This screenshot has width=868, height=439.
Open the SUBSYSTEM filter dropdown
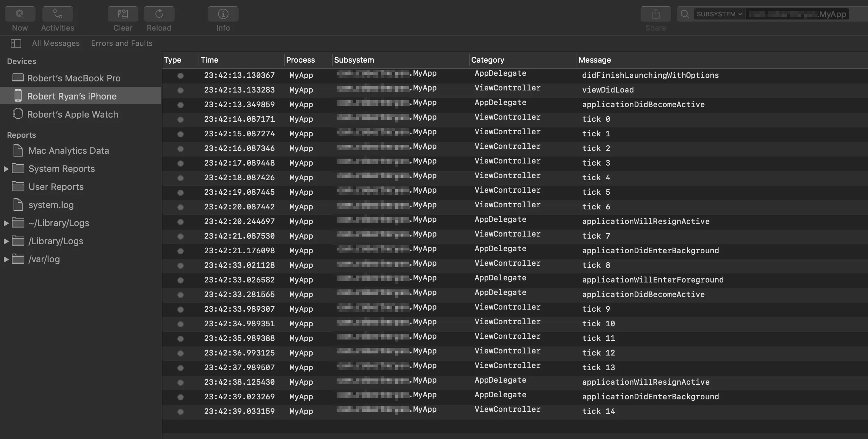click(719, 14)
